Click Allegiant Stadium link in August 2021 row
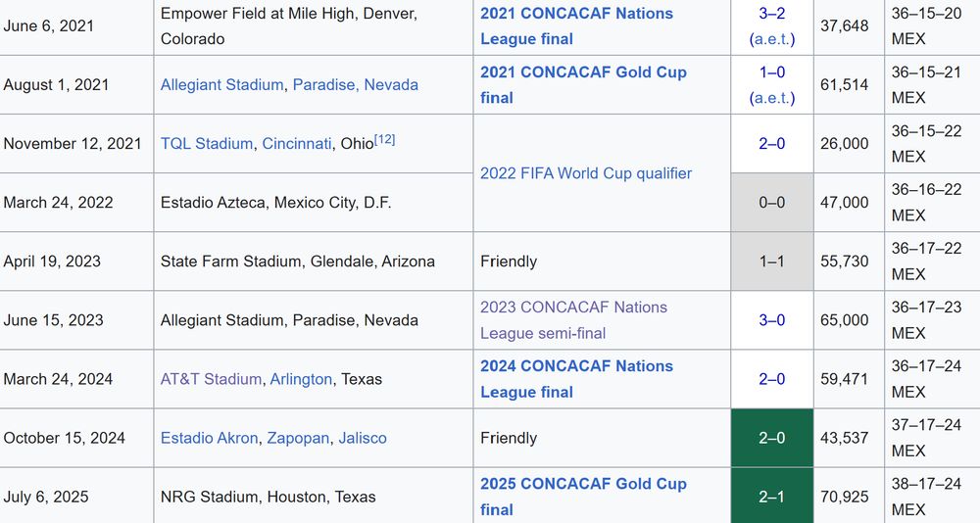Screen dimensions: 980x523 [221, 85]
